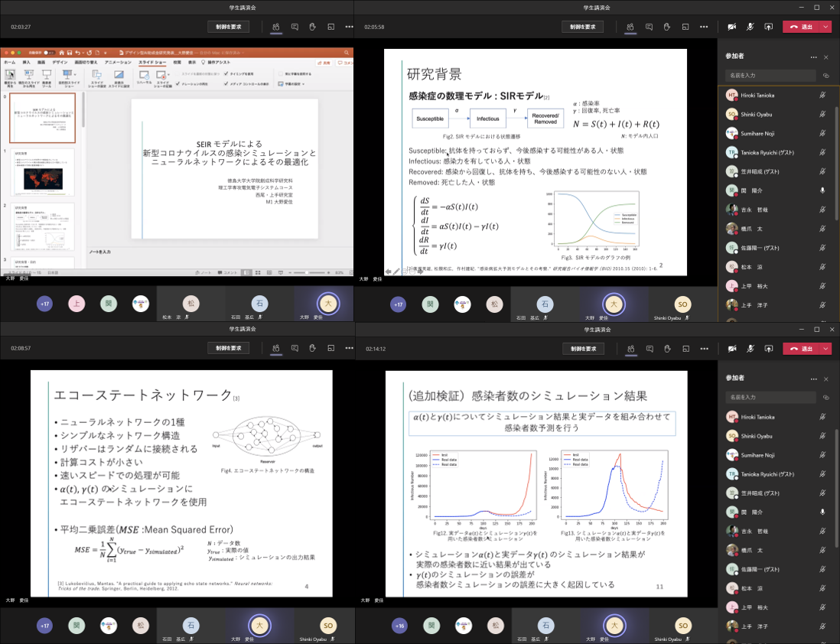840x644 pixels.
Task: Close the 参加者 panel in the 02:14:12 meeting
Action: pos(826,379)
